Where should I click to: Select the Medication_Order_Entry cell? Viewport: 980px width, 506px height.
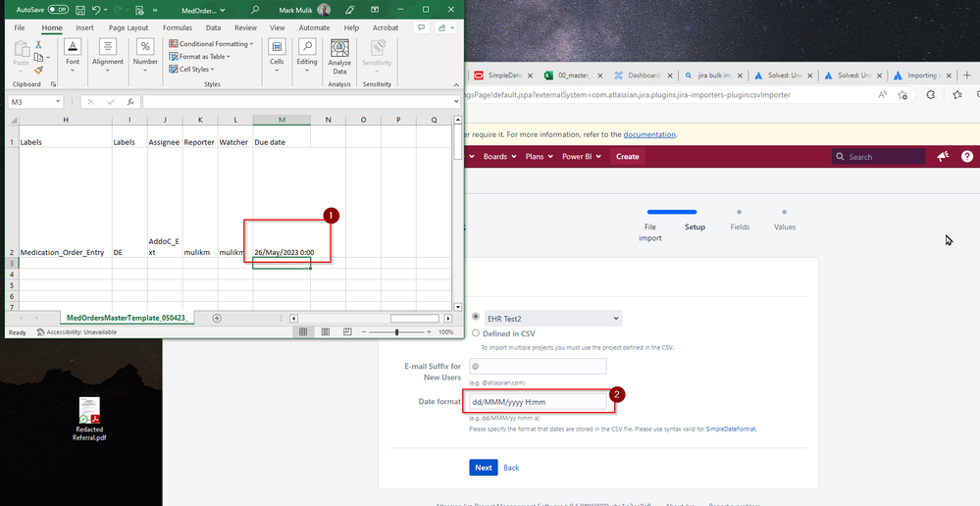tap(66, 202)
